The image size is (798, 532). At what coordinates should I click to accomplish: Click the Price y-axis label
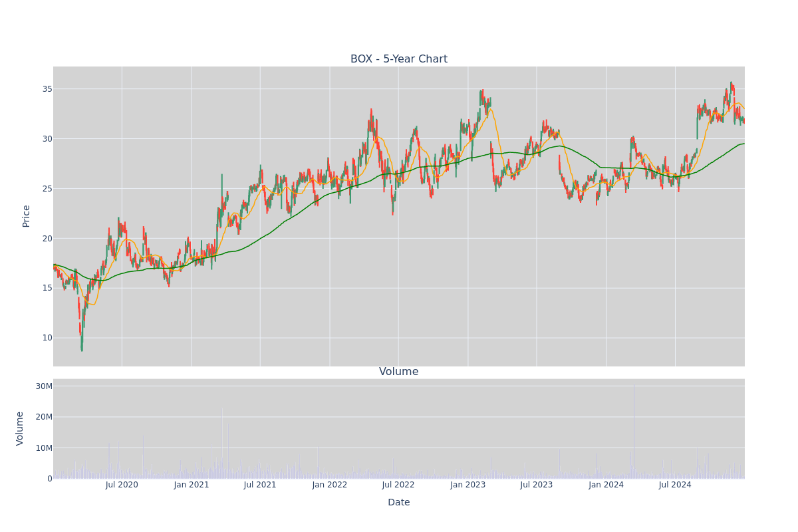point(27,216)
